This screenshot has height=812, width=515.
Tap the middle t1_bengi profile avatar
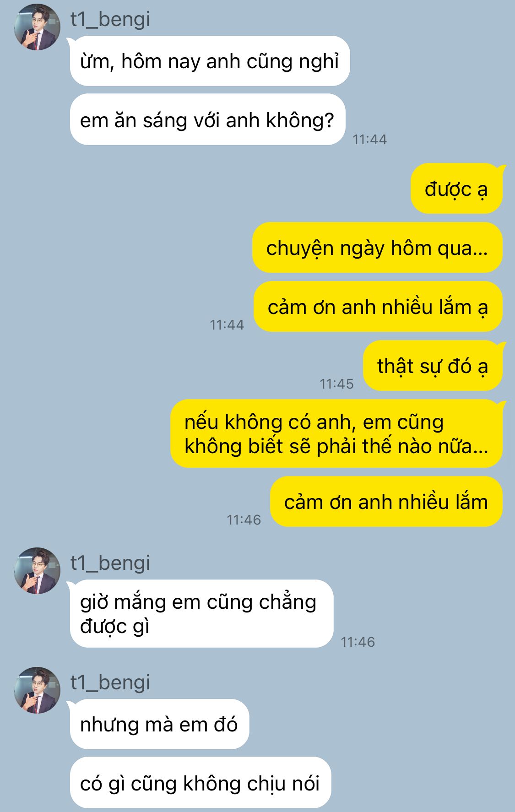point(37,571)
